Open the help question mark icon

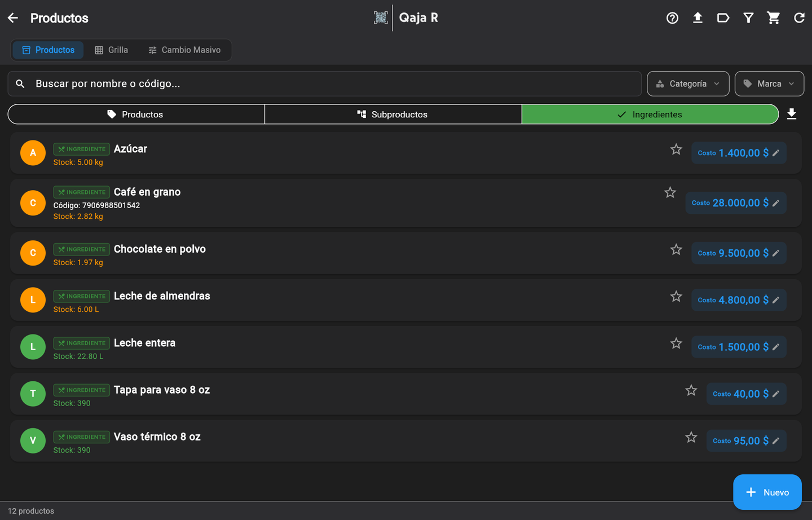coord(672,18)
